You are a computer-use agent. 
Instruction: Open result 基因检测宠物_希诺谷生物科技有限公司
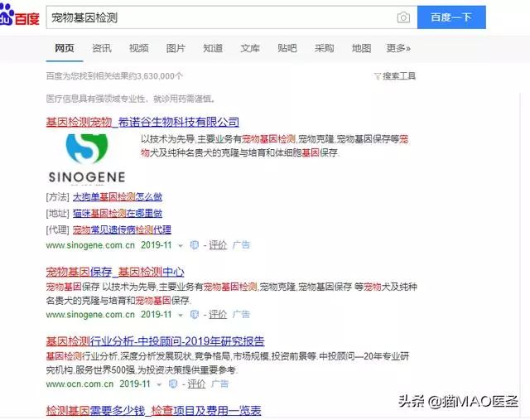pyautogui.click(x=142, y=122)
